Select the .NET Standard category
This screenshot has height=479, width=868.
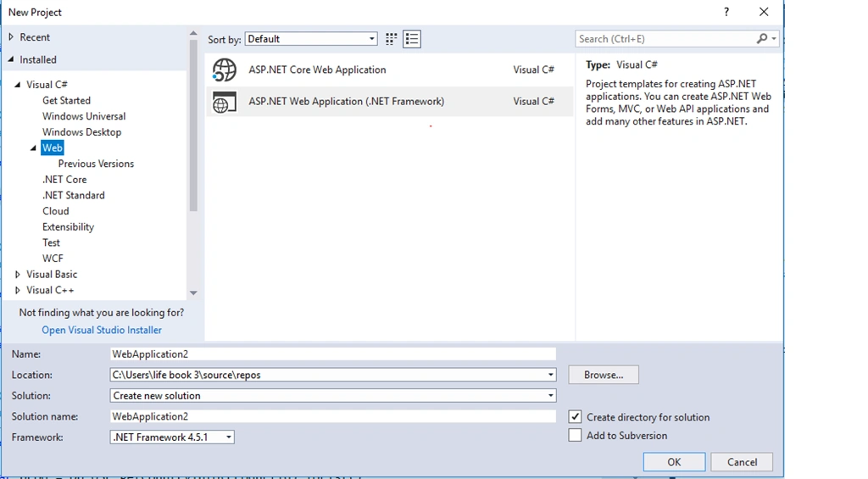coord(73,195)
